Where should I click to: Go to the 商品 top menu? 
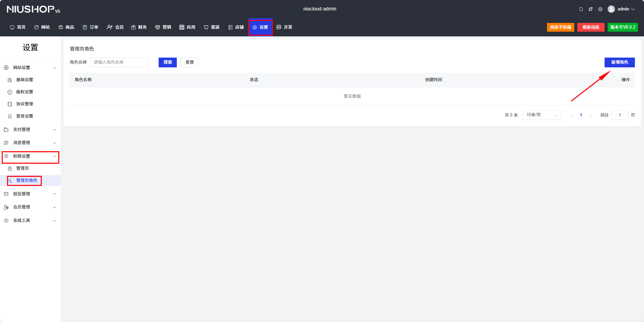(x=66, y=27)
